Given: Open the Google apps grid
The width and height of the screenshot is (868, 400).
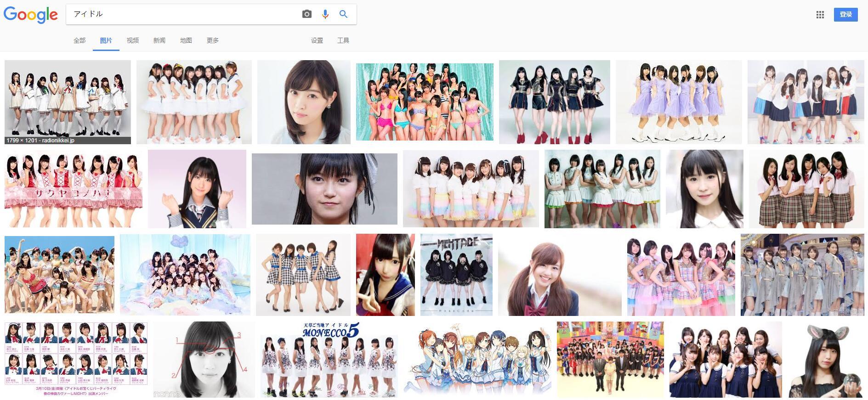Looking at the screenshot, I should coord(820,15).
